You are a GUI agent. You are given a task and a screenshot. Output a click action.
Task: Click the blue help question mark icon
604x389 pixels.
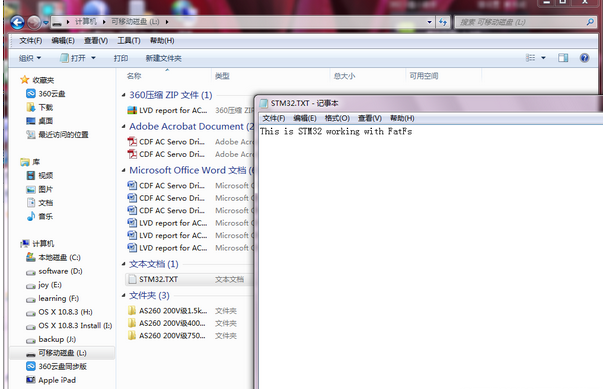(x=584, y=58)
